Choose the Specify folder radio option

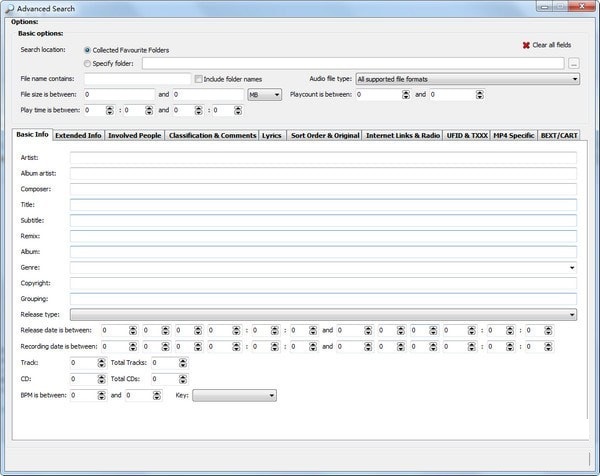[88, 63]
